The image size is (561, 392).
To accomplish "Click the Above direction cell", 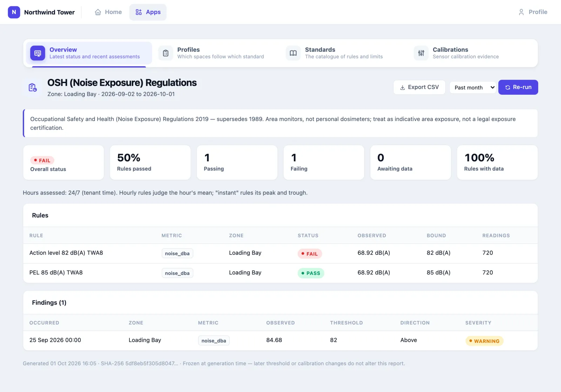I will point(409,340).
